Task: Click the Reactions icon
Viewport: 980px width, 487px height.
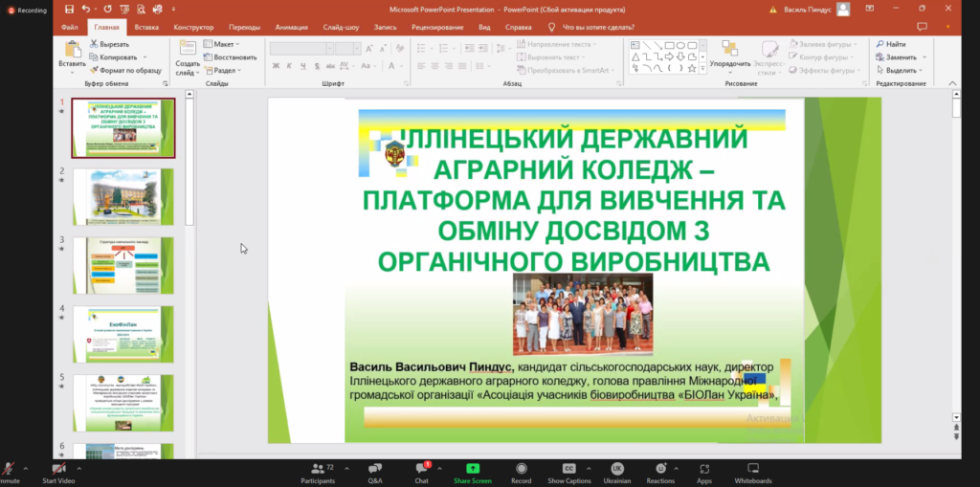Action: coord(659,472)
